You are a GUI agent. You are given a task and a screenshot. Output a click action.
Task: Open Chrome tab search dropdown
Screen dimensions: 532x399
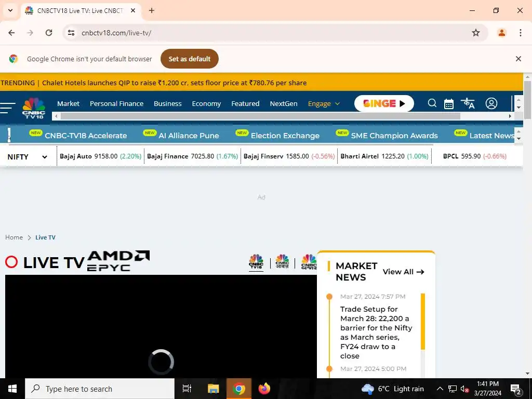(x=10, y=10)
